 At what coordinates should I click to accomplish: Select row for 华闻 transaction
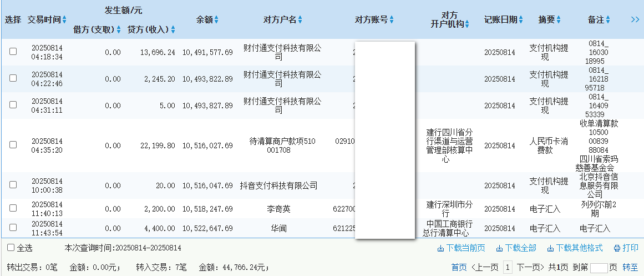click(x=13, y=227)
